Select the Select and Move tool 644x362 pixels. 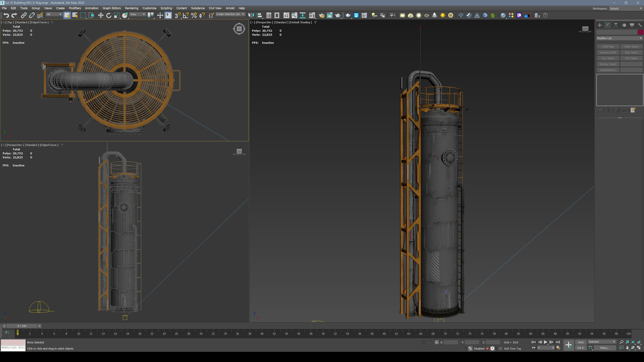click(100, 15)
